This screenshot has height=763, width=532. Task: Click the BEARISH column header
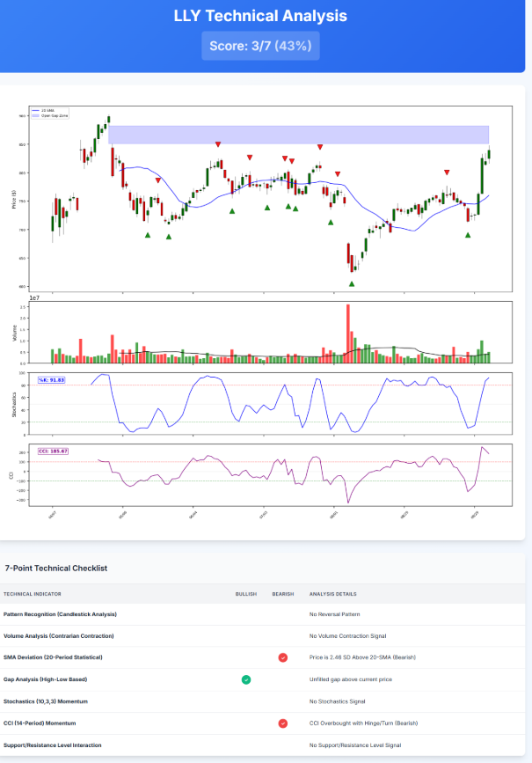pos(283,594)
